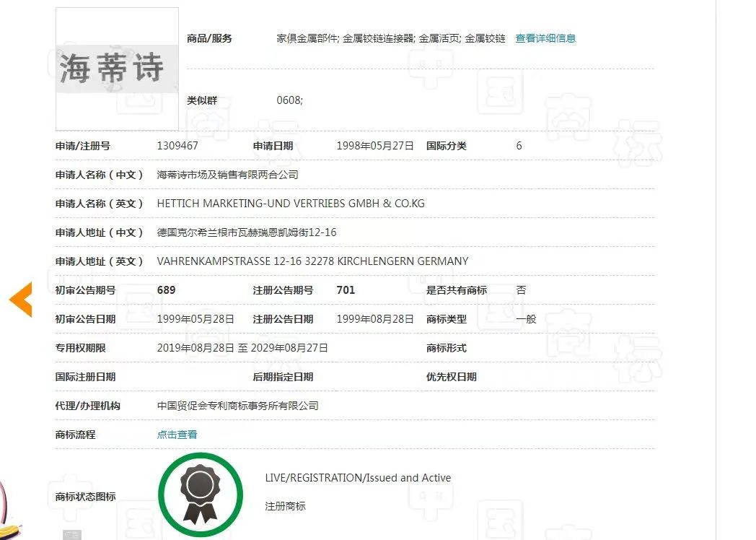Open the 查看详细信息 link for goods and services

[x=545, y=38]
